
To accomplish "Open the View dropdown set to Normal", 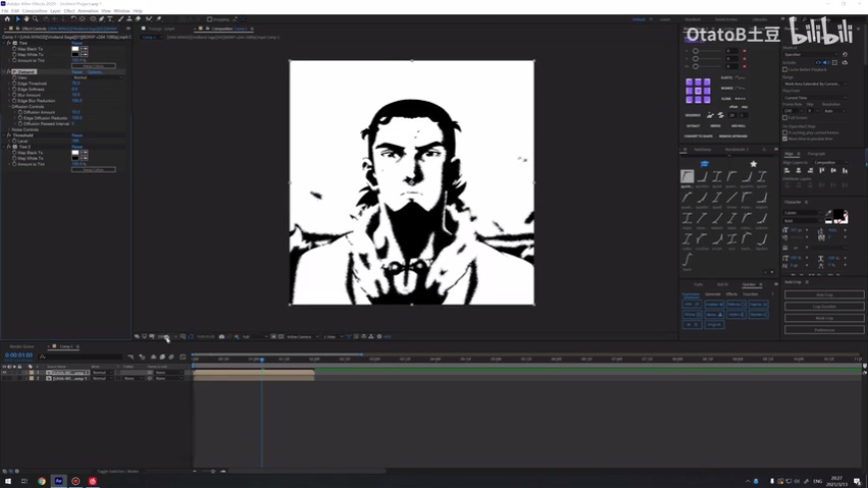I will point(98,78).
